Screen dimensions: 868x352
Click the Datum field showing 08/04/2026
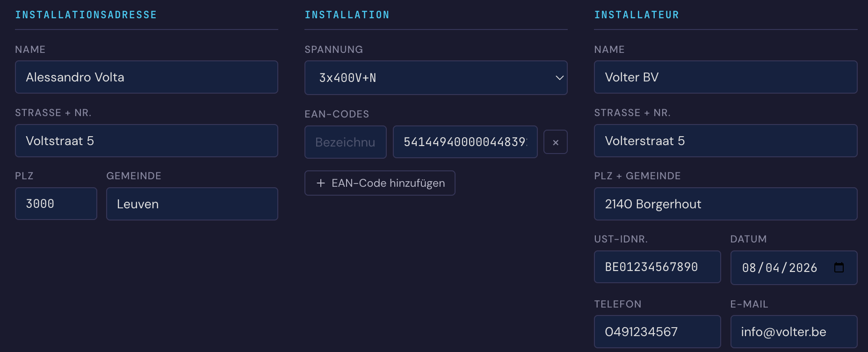pos(794,268)
